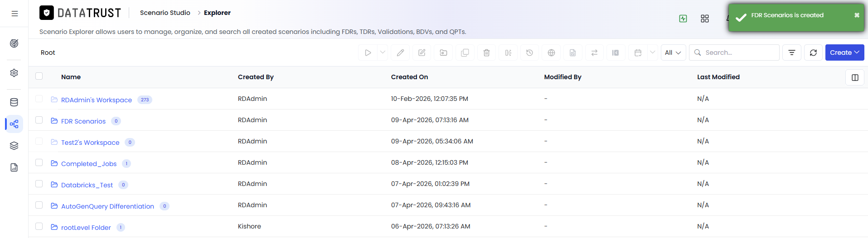Click the filter lines icon
The width and height of the screenshot is (868, 238).
[792, 52]
